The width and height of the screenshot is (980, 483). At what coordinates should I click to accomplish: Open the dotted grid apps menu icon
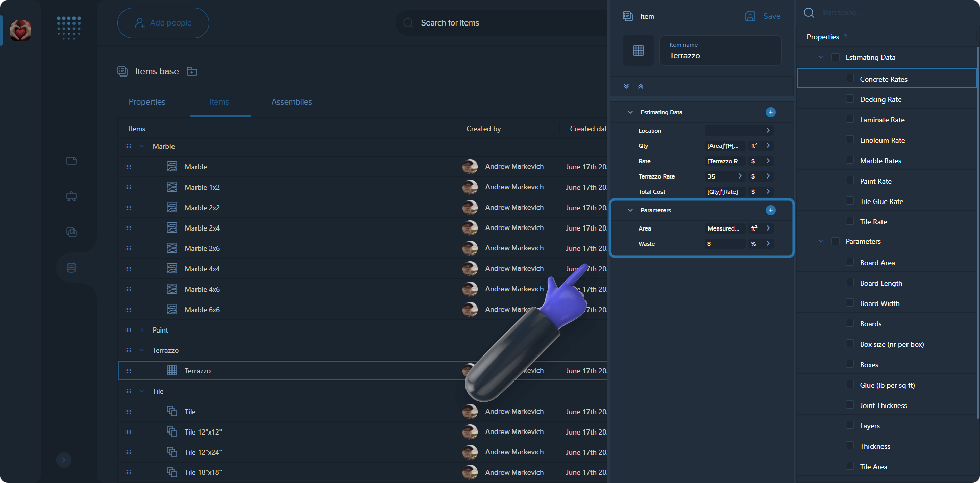(x=69, y=28)
